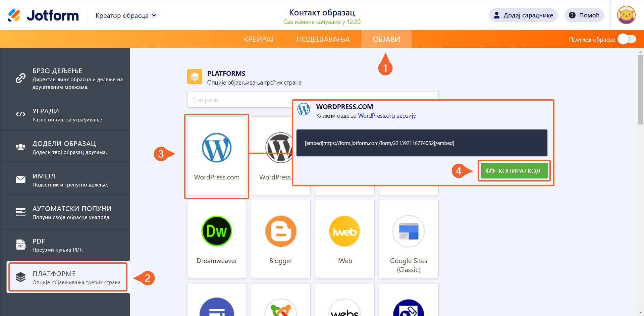Click the PLATFORMS heading text

[x=226, y=73]
